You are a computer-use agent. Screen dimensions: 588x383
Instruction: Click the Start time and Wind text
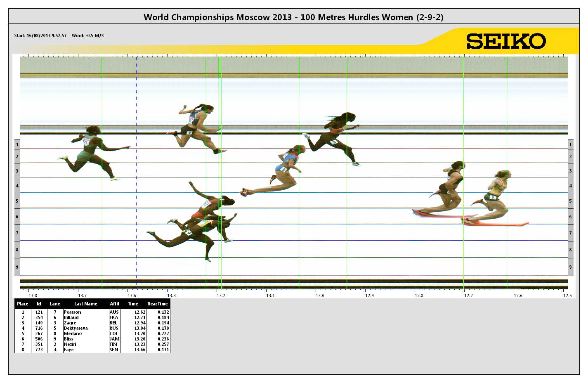59,35
